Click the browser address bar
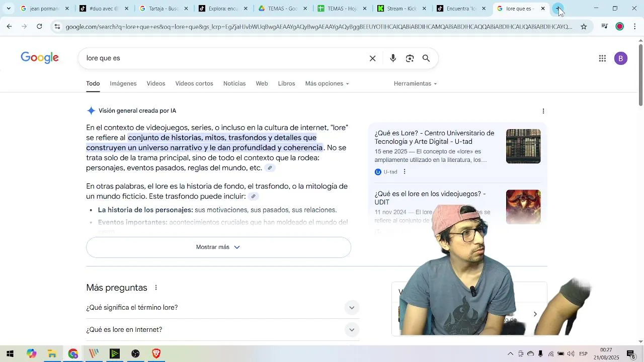Image resolution: width=644 pixels, height=362 pixels. 319,27
